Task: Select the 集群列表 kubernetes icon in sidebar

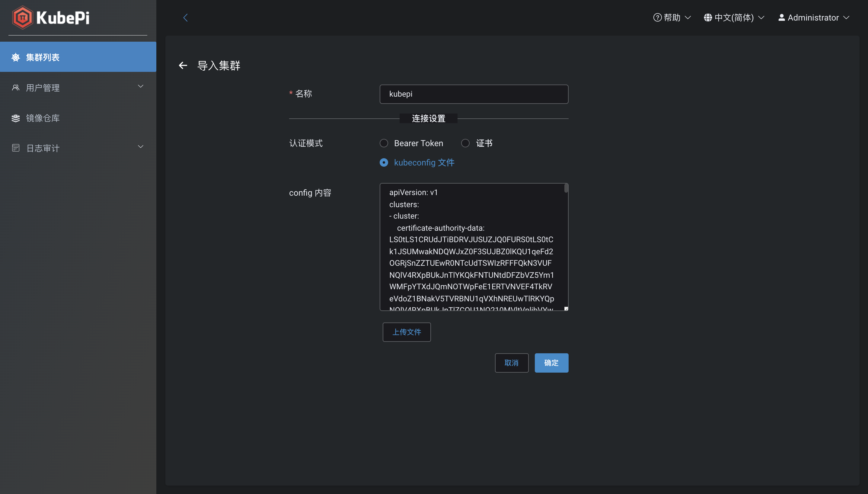Action: tap(16, 57)
